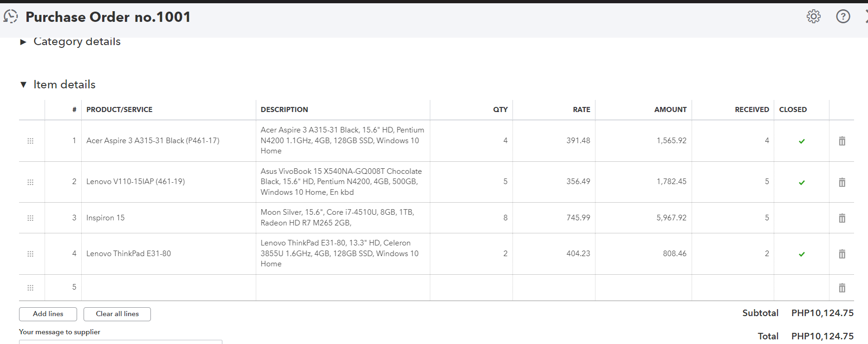The image size is (868, 344).
Task: Toggle closed checkmark for Lenovo V110 line
Action: click(x=802, y=182)
